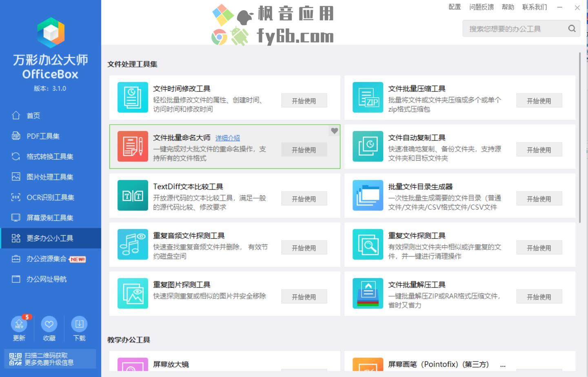Click 开始使用 for 文件自动复制工具
This screenshot has width=588, height=377.
tap(539, 149)
